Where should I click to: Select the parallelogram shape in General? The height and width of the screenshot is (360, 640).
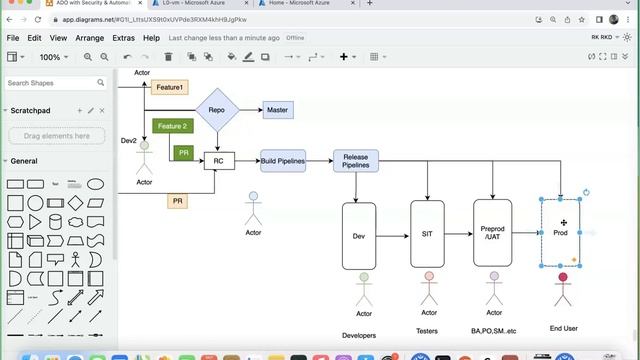(x=96, y=203)
